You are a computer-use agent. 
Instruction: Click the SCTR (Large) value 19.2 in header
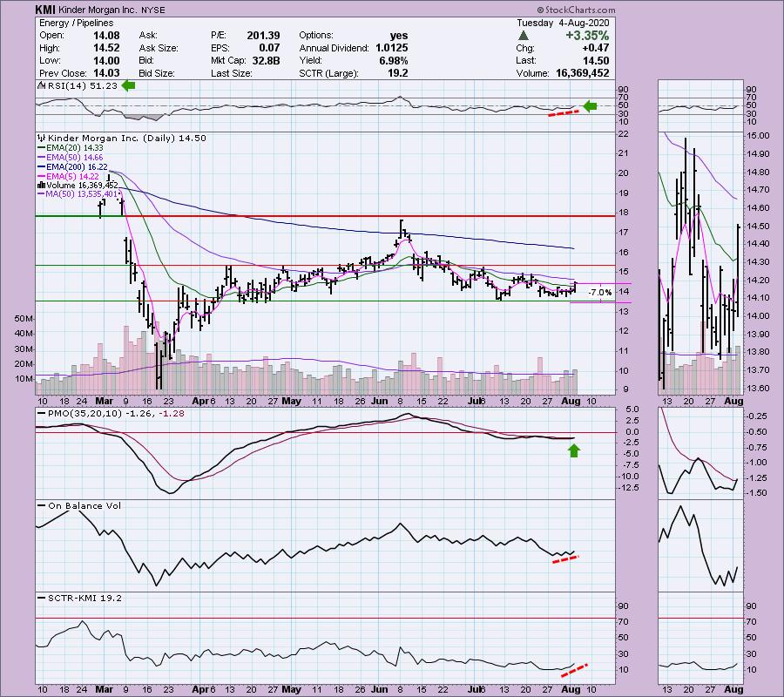click(x=397, y=73)
